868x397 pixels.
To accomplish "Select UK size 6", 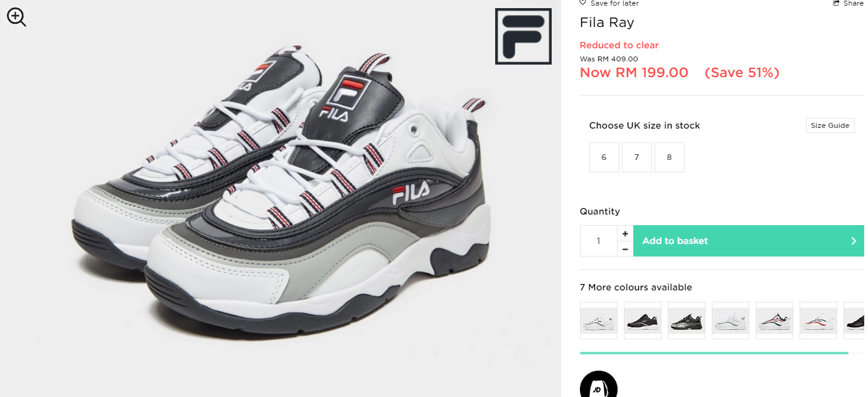I will (x=604, y=157).
